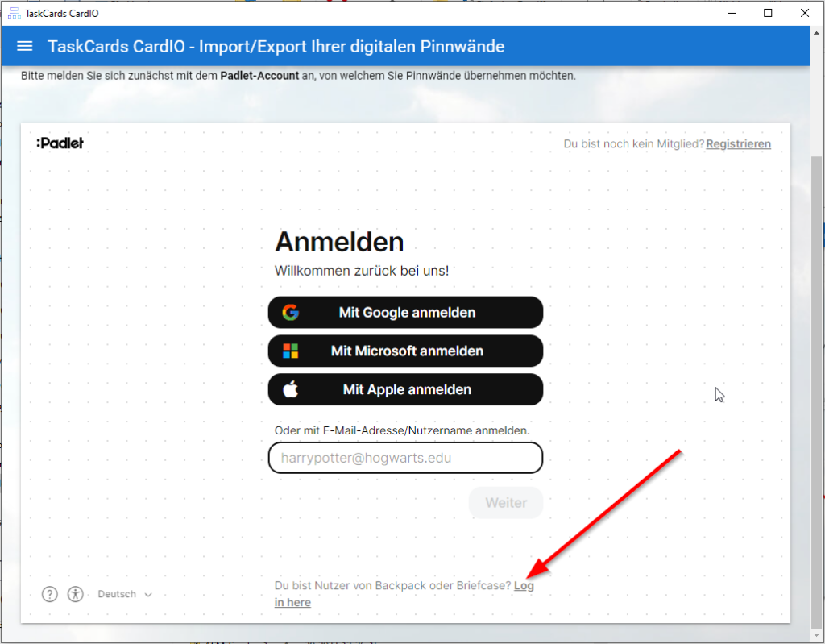Click the Microsoft logo icon
The width and height of the screenshot is (825, 644).
pyautogui.click(x=290, y=351)
